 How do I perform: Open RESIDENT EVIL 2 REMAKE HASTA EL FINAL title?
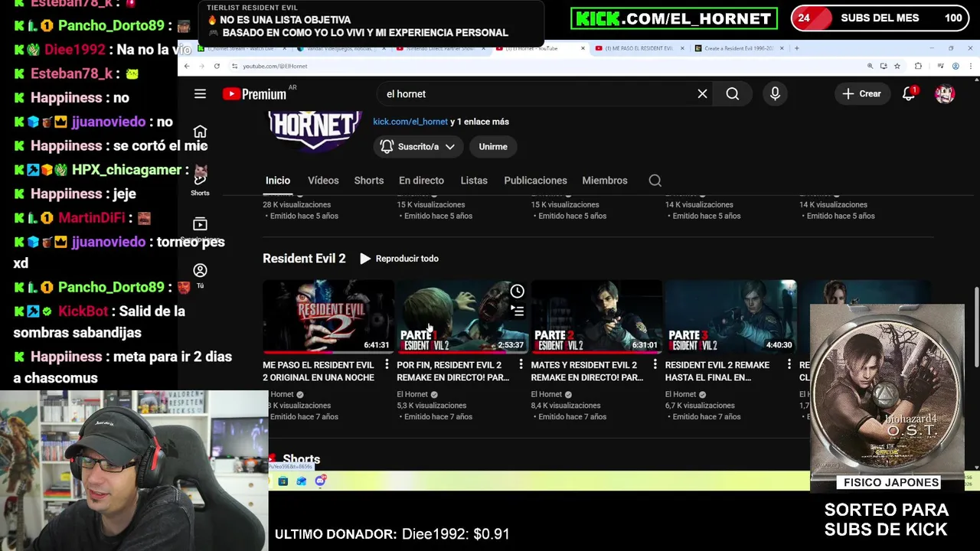point(717,371)
